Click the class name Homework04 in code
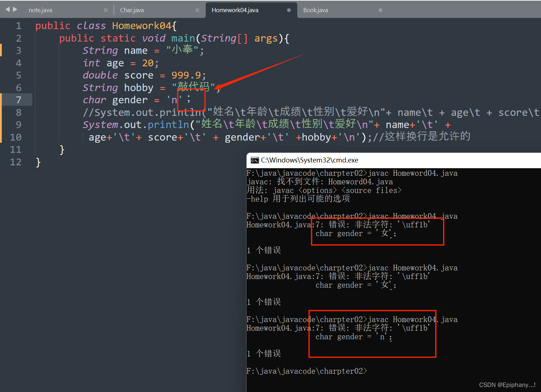The image size is (541, 392). [142, 26]
